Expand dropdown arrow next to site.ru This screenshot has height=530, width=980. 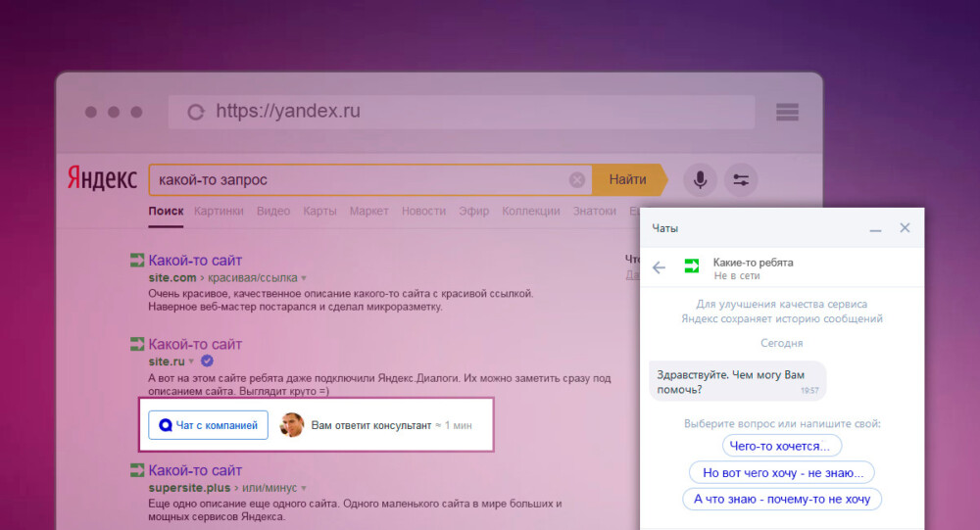pyautogui.click(x=192, y=361)
